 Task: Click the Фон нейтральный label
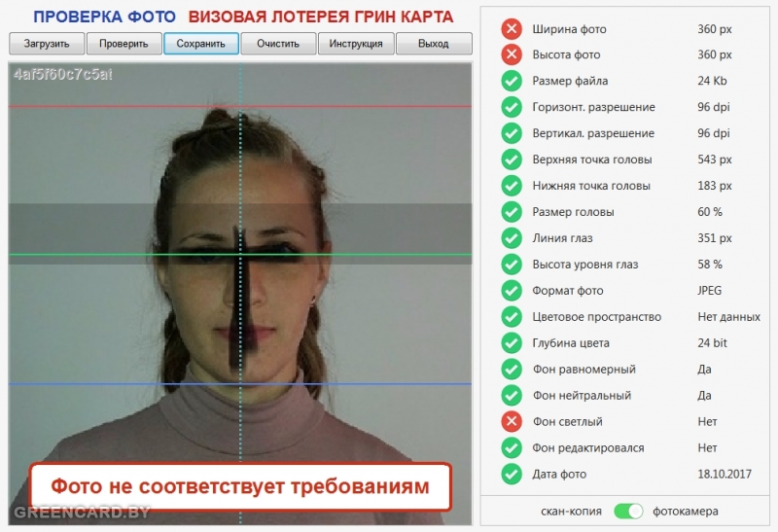pyautogui.click(x=582, y=396)
